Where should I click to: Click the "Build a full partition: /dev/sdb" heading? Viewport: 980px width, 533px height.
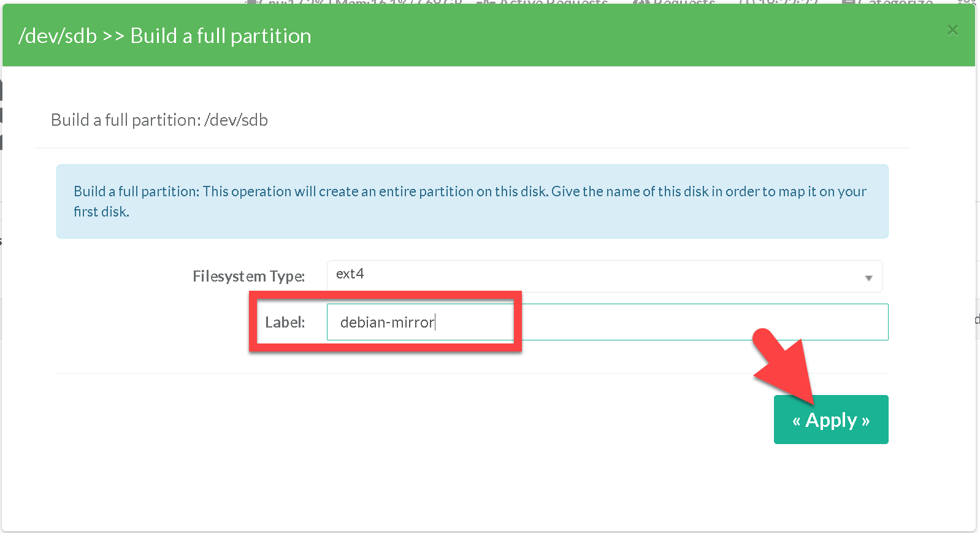tap(159, 120)
